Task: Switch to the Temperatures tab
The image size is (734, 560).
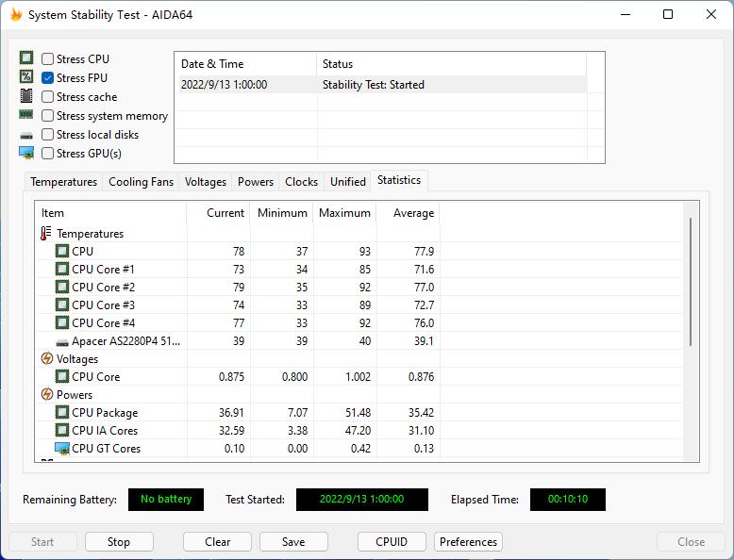Action: (63, 182)
